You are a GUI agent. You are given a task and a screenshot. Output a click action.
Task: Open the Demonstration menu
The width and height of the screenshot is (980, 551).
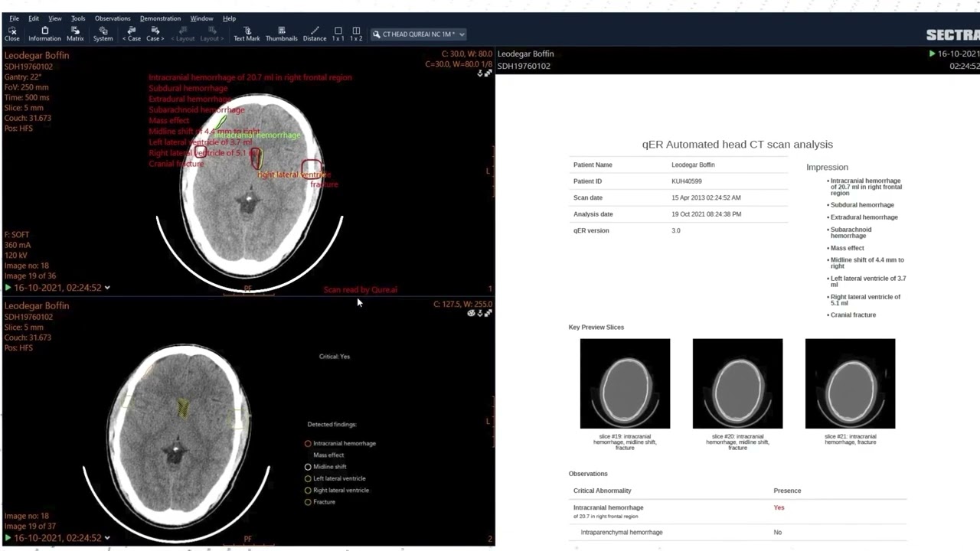(160, 18)
